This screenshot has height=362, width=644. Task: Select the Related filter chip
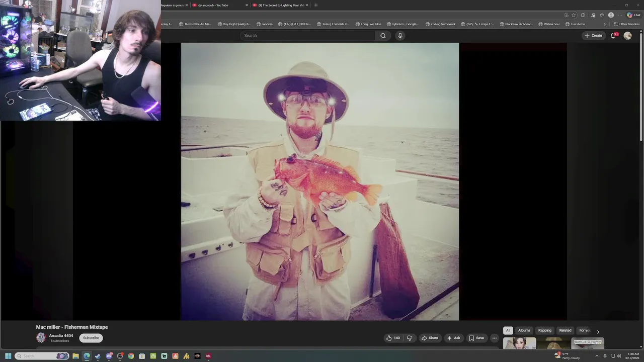pyautogui.click(x=565, y=330)
